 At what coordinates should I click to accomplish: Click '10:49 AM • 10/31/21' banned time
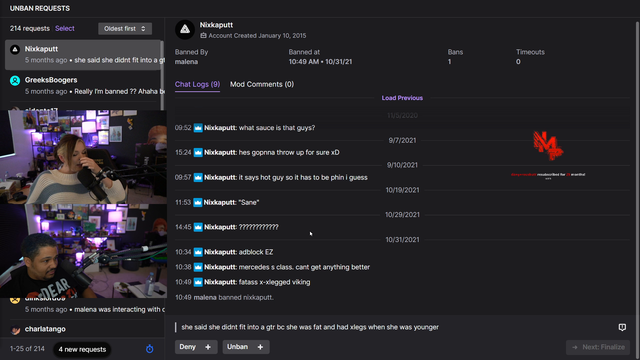pos(320,62)
